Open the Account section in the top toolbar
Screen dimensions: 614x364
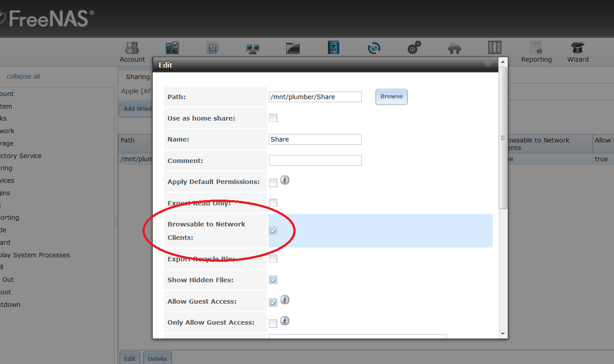tap(132, 52)
